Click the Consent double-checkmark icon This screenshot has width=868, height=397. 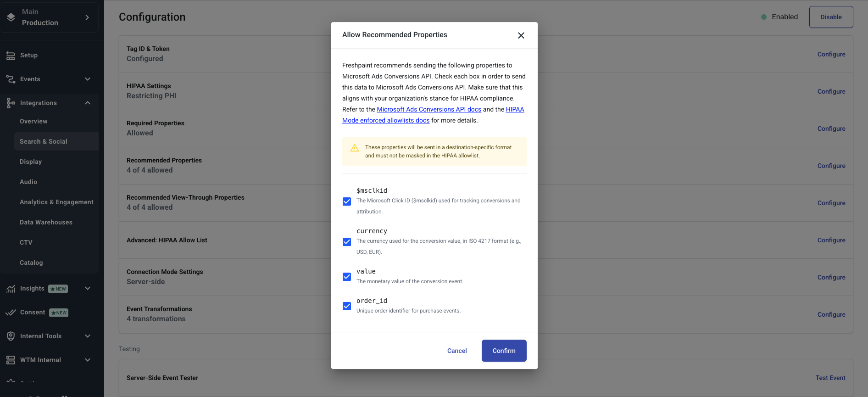[11, 313]
